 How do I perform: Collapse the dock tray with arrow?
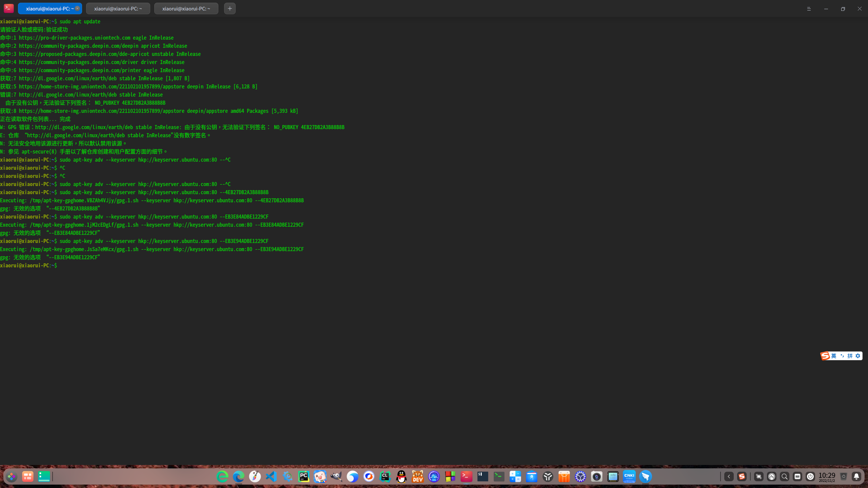click(729, 477)
